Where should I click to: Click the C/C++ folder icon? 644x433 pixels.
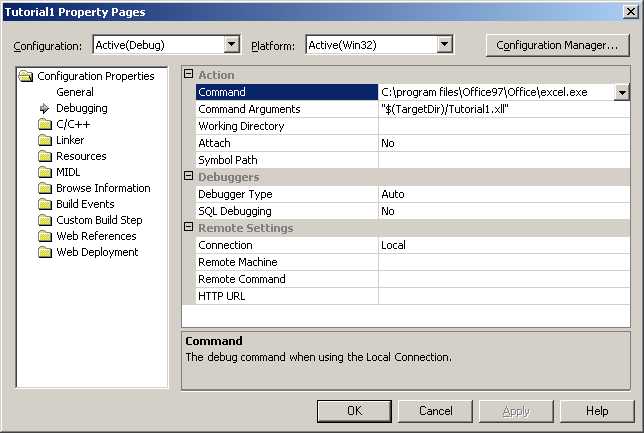coord(45,124)
